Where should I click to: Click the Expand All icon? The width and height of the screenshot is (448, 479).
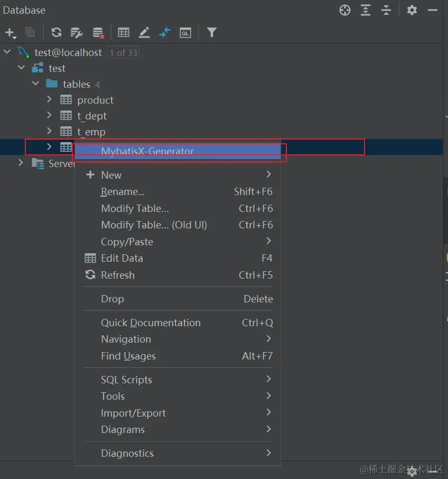point(366,11)
